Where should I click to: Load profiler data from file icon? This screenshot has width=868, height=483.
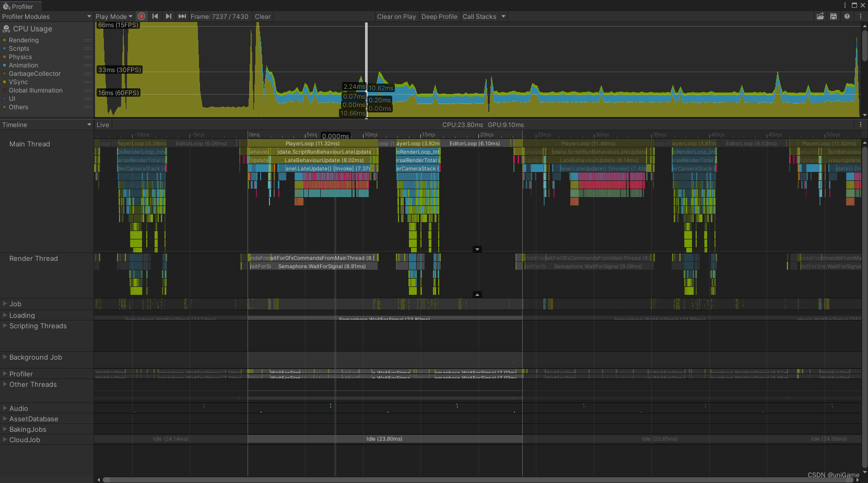(x=820, y=16)
